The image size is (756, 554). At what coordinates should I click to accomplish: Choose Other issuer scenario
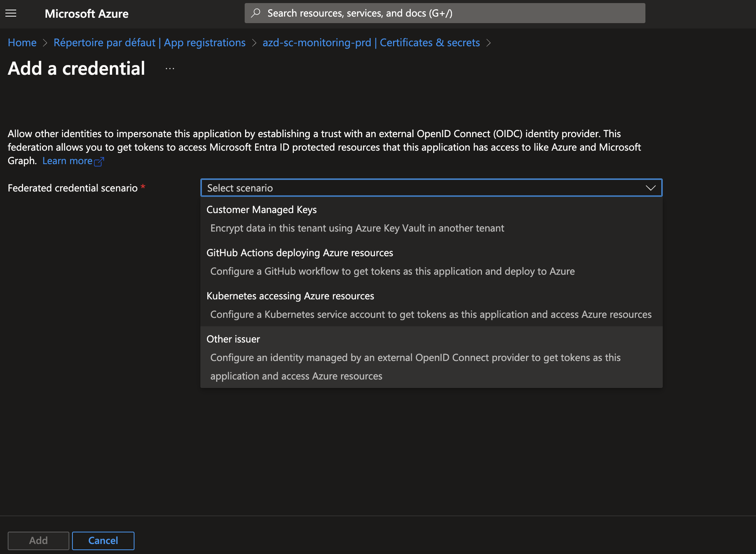pos(431,357)
